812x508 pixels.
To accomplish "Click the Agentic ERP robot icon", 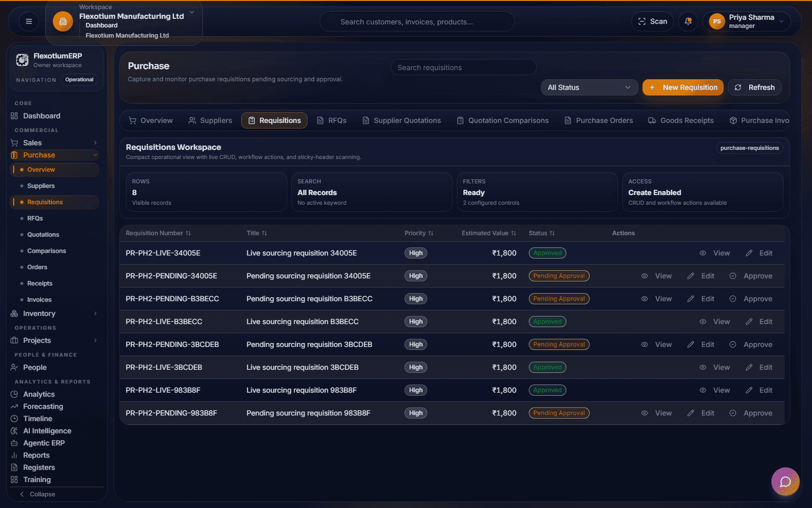I will 14,443.
